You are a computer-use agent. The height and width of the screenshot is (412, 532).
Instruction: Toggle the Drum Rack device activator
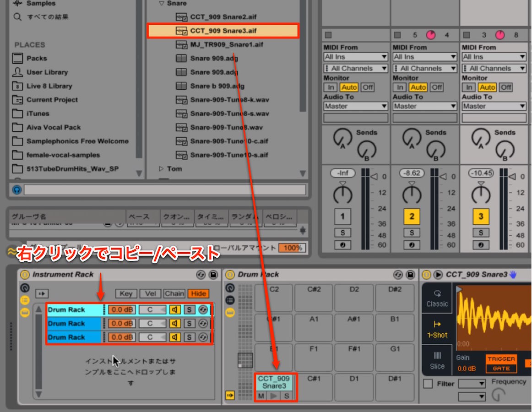pos(230,275)
